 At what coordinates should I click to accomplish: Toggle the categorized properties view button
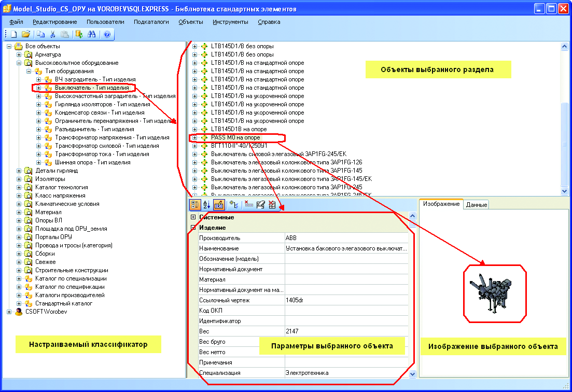195,205
